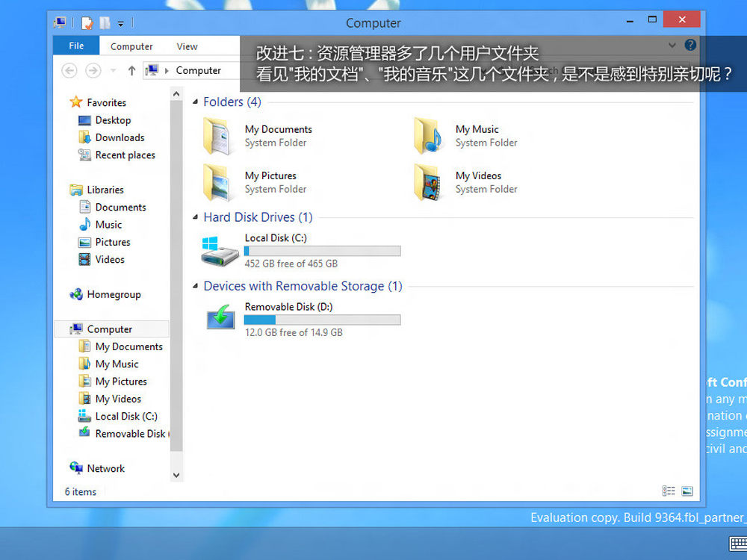Switch to the View ribbon tab

pos(187,46)
